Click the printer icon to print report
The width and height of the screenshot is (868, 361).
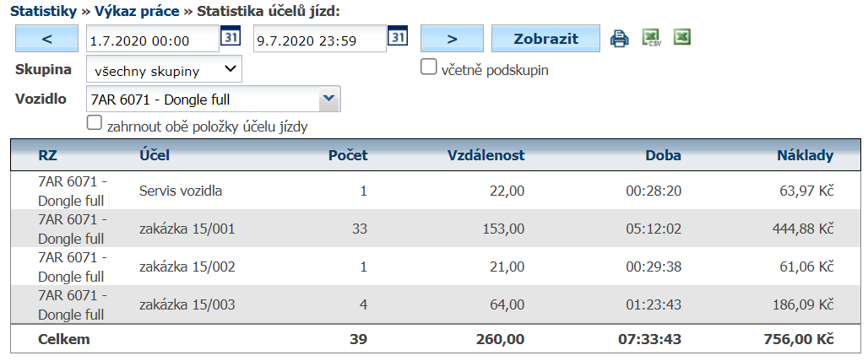pyautogui.click(x=620, y=39)
